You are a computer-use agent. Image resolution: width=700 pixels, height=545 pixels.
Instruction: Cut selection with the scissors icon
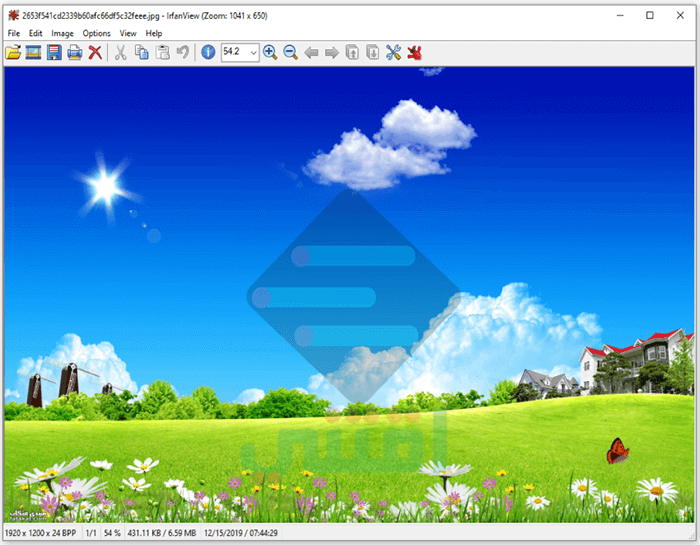pyautogui.click(x=120, y=53)
